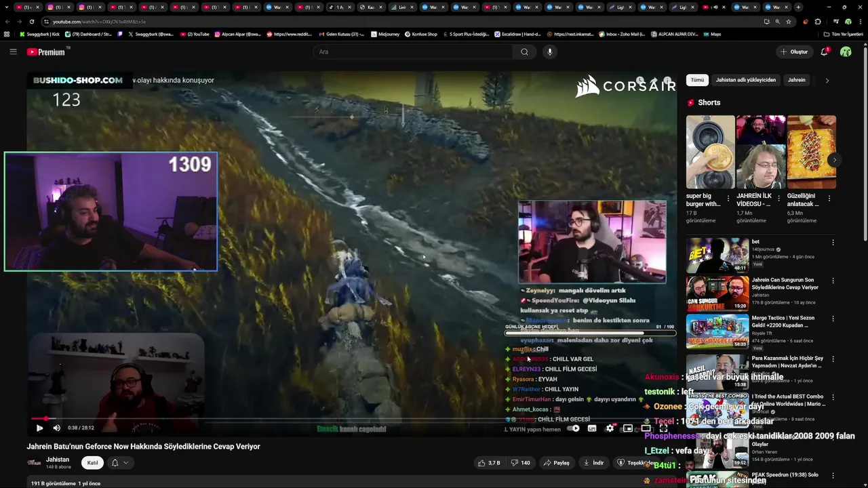868x488 pixels.
Task: Open options for 'Merge Tactics' video
Action: (x=833, y=319)
